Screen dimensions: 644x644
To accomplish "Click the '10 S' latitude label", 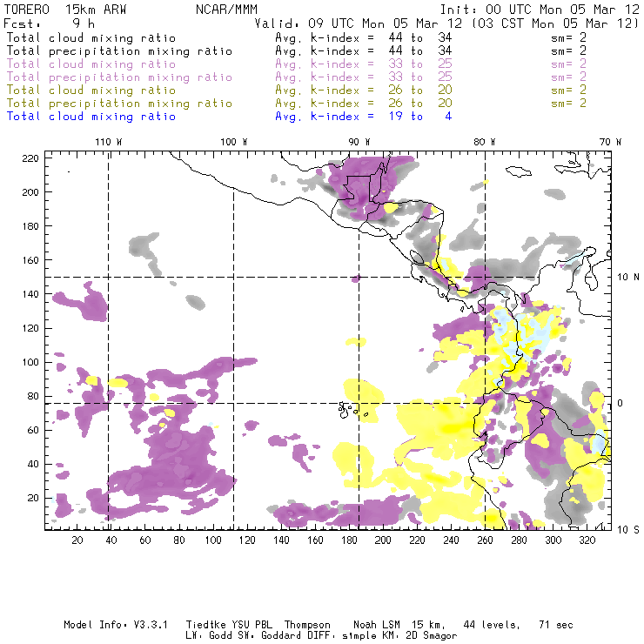I will 628,530.
